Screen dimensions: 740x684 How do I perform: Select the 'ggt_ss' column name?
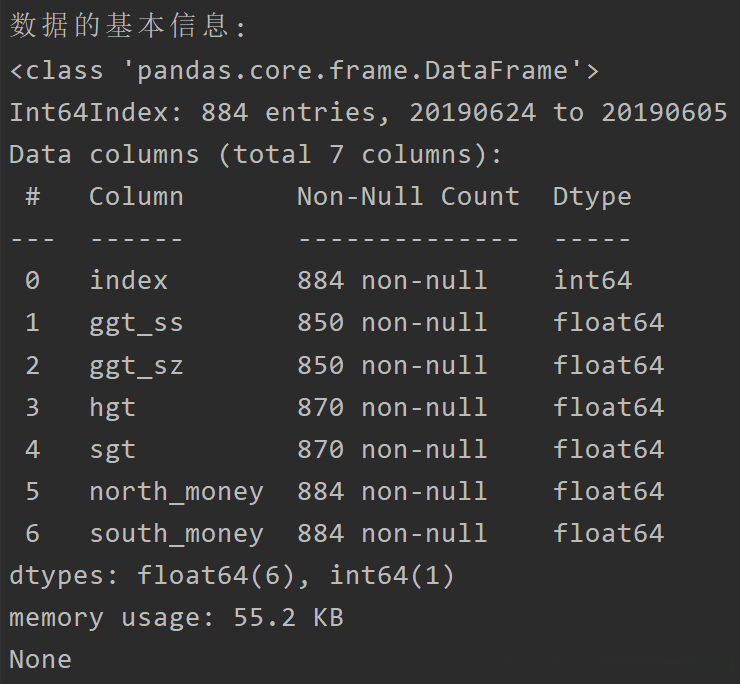pos(136,323)
